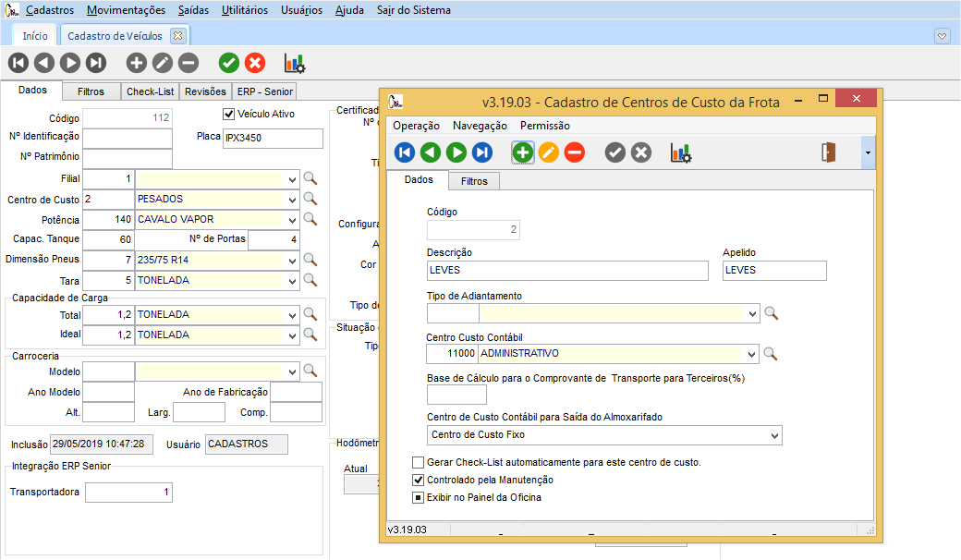Expand the Potência CAVALO VAPOR dropdown
This screenshot has width=961, height=560.
coord(293,220)
